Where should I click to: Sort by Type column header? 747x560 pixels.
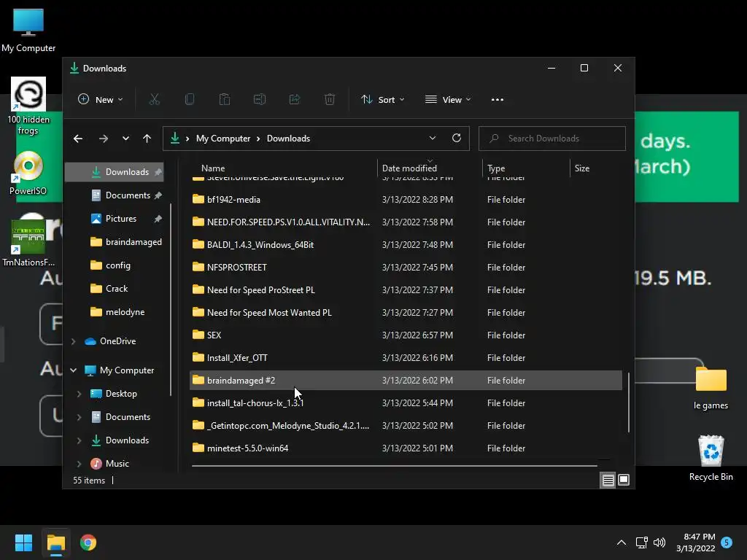(526, 168)
